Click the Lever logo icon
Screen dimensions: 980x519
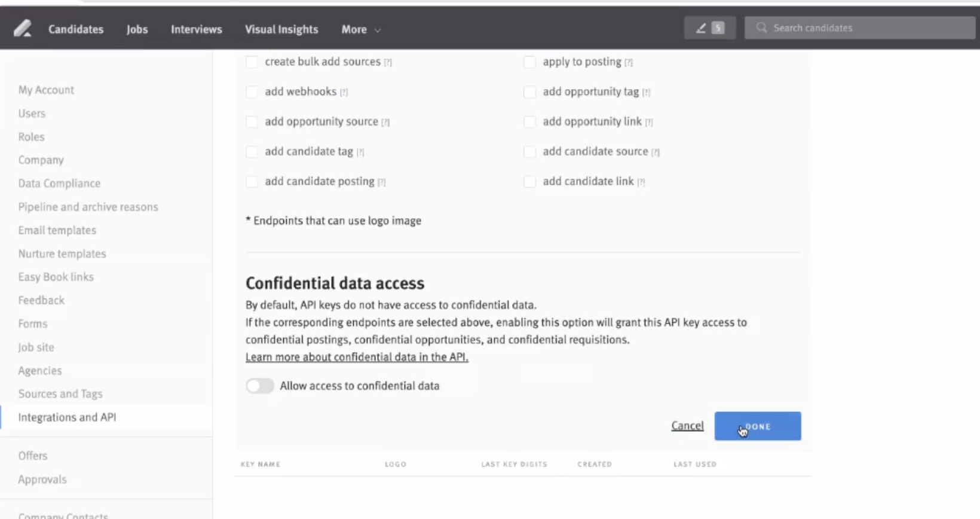[23, 28]
